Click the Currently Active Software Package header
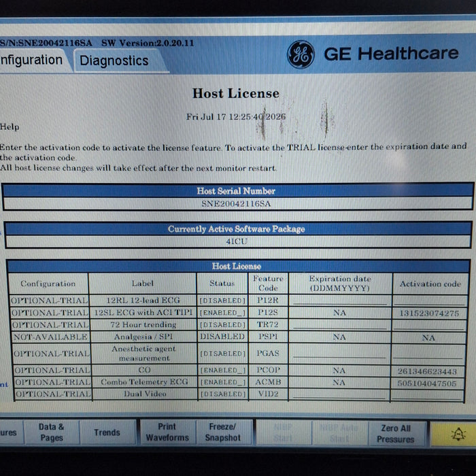 237,229
